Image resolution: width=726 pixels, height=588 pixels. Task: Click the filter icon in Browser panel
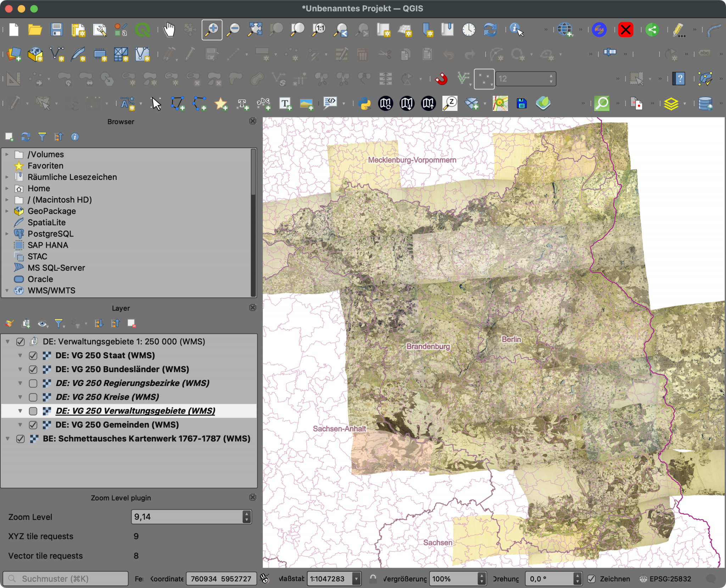[x=42, y=137]
